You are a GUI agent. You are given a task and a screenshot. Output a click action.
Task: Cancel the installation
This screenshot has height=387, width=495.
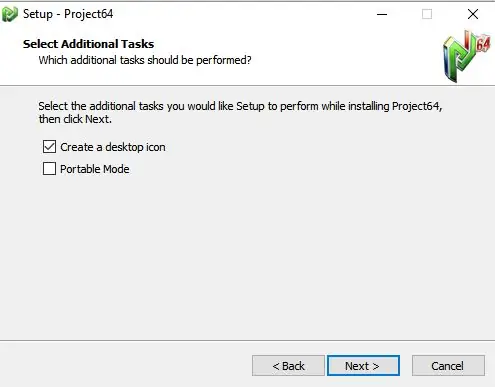click(x=448, y=366)
